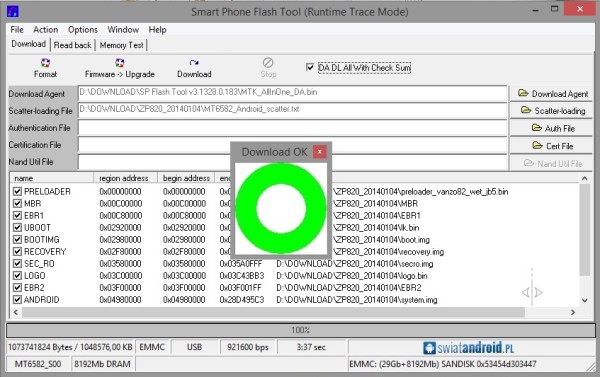Open the Window menu

pyautogui.click(x=123, y=29)
